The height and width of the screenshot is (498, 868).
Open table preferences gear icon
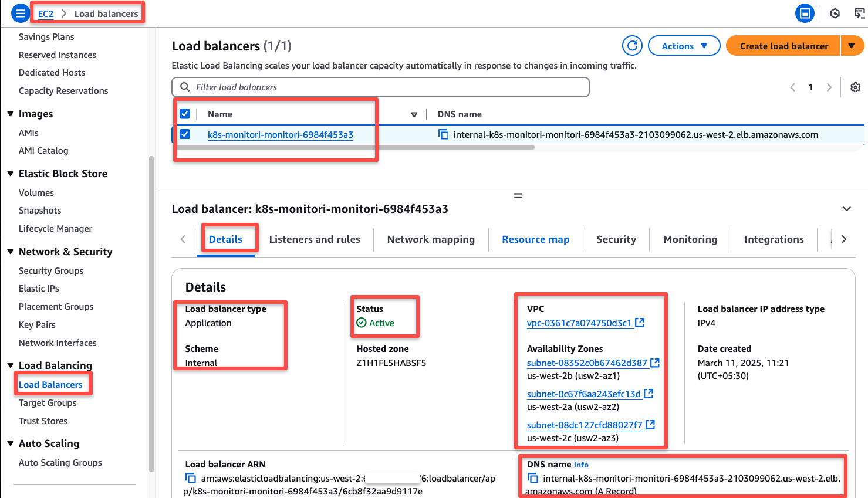click(856, 87)
